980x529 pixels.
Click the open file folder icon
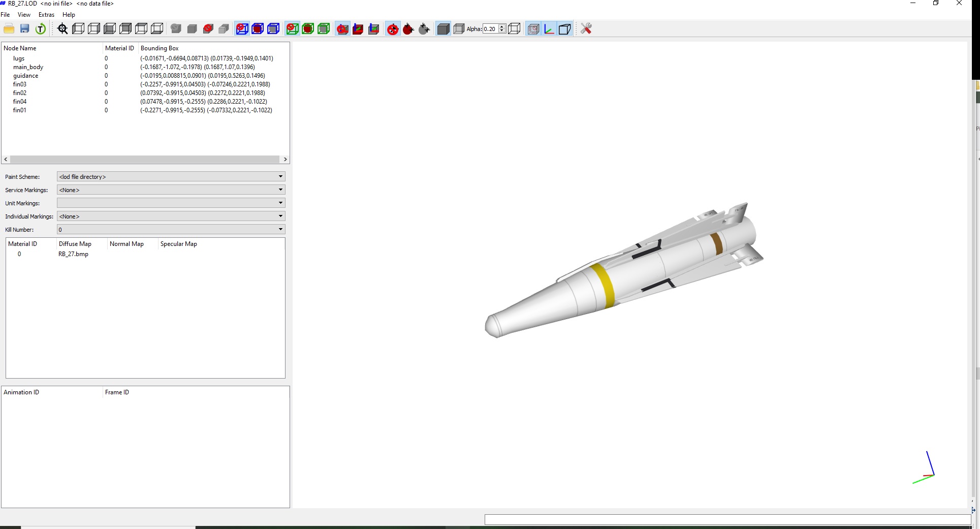[9, 29]
